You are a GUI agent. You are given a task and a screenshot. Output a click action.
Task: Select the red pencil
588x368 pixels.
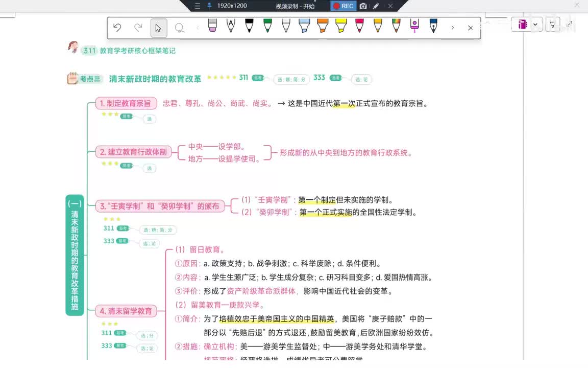pos(359,26)
